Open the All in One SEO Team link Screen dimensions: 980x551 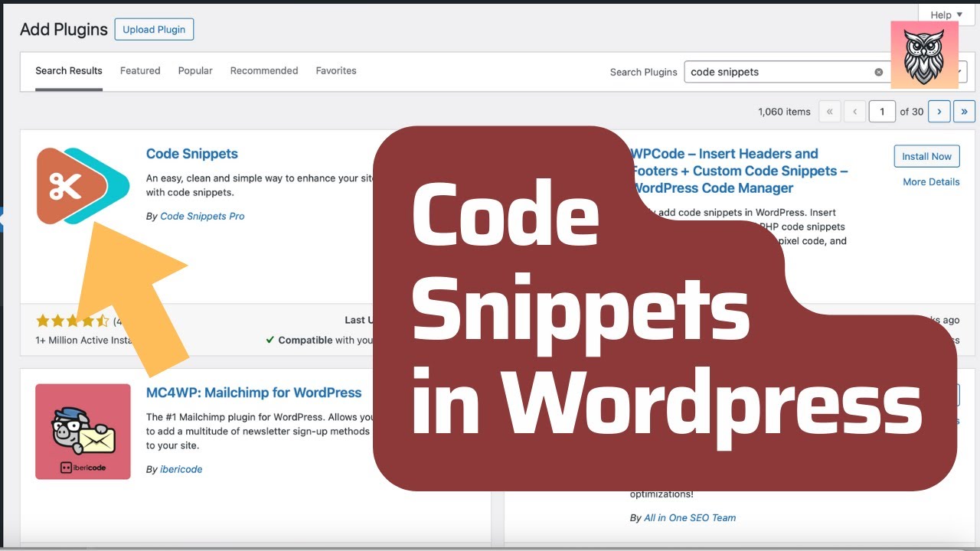pyautogui.click(x=690, y=518)
